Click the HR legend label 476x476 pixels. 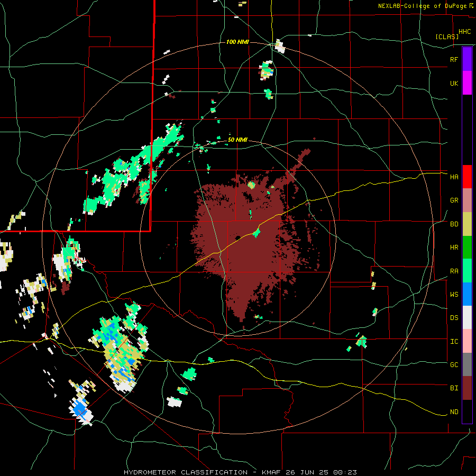(454, 248)
